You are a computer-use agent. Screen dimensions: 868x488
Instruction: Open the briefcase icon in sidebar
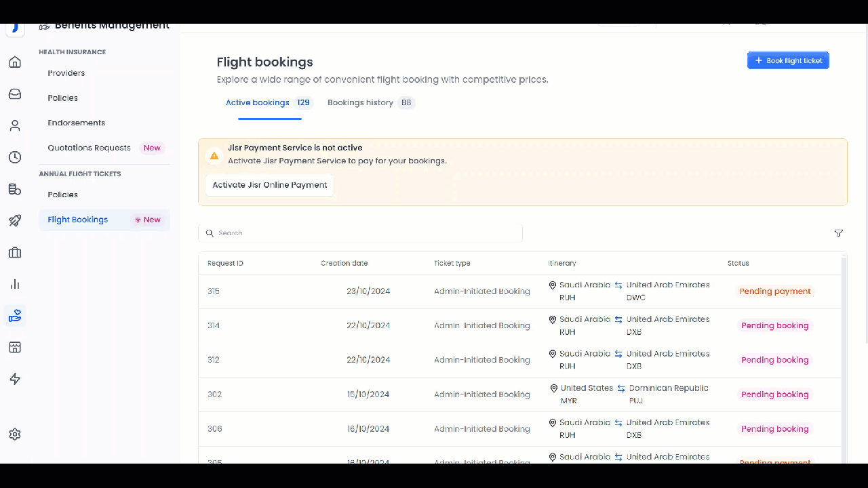(x=15, y=253)
